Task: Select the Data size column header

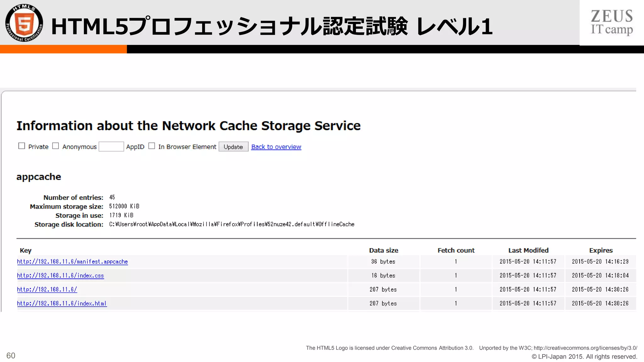Action: point(384,250)
